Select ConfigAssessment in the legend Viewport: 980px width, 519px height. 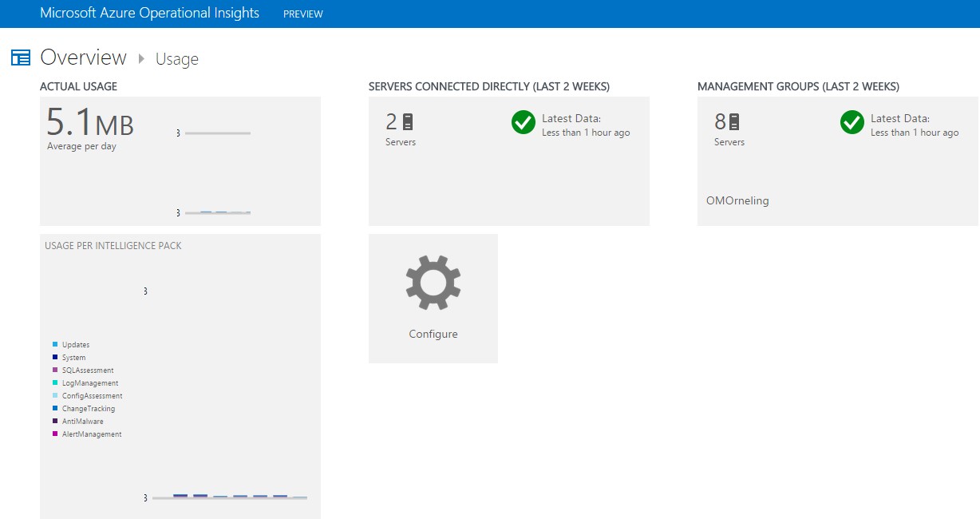pyautogui.click(x=93, y=396)
